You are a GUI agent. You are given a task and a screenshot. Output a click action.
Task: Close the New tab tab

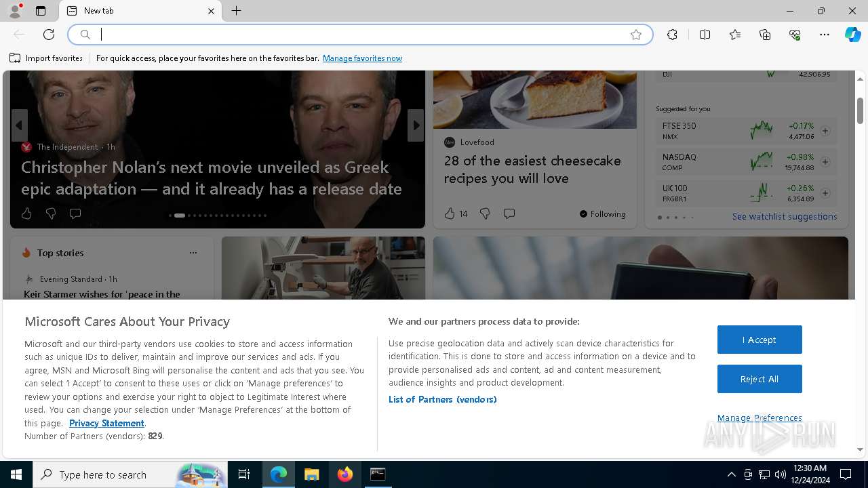211,11
